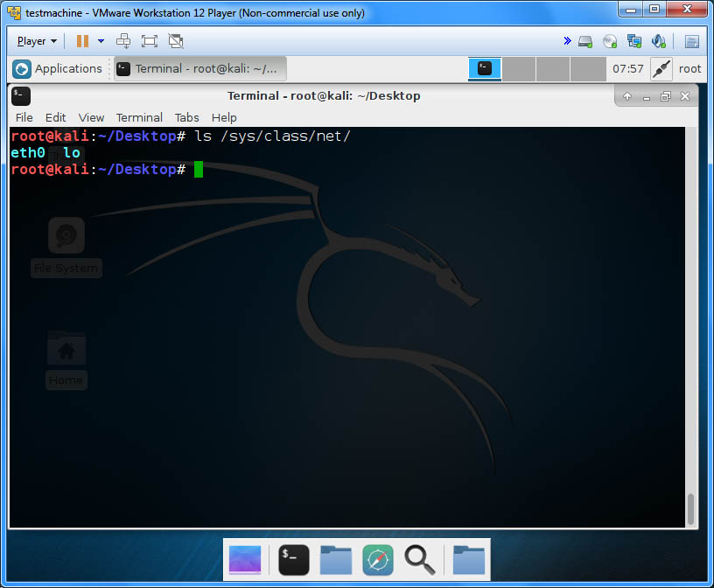Pause the virtual machine with the pause icon
This screenshot has width=714, height=588.
[82, 41]
